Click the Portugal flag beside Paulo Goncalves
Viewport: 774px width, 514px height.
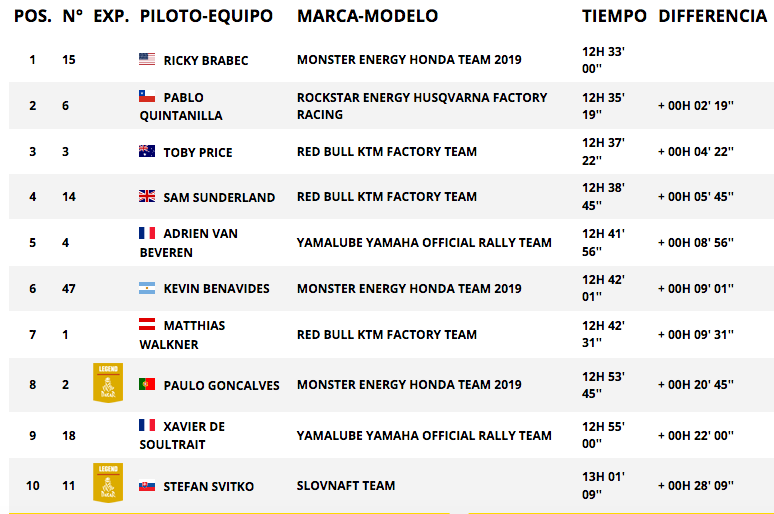[x=147, y=384]
